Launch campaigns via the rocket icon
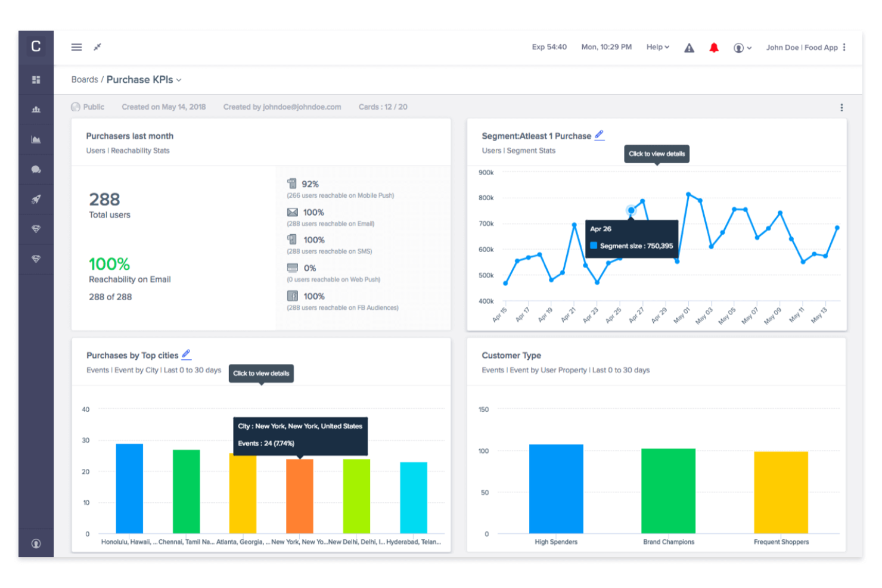The width and height of the screenshot is (882, 588). 36,199
